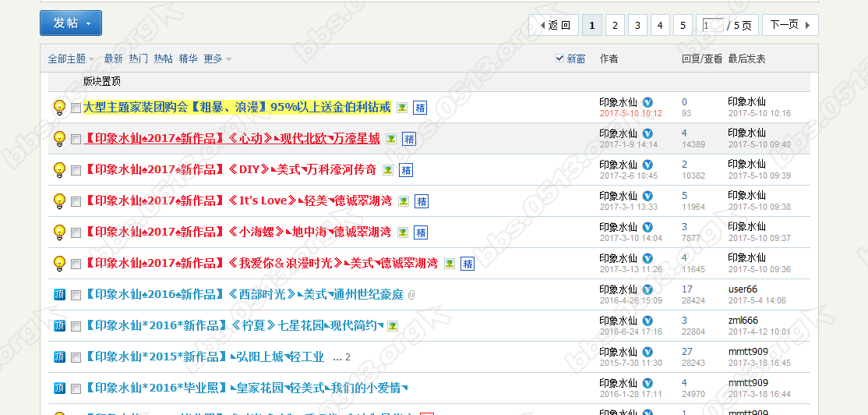Click the lightbulb icon beside 《It's Love》 thread
Screen dimensions: 868x415
(x=59, y=200)
